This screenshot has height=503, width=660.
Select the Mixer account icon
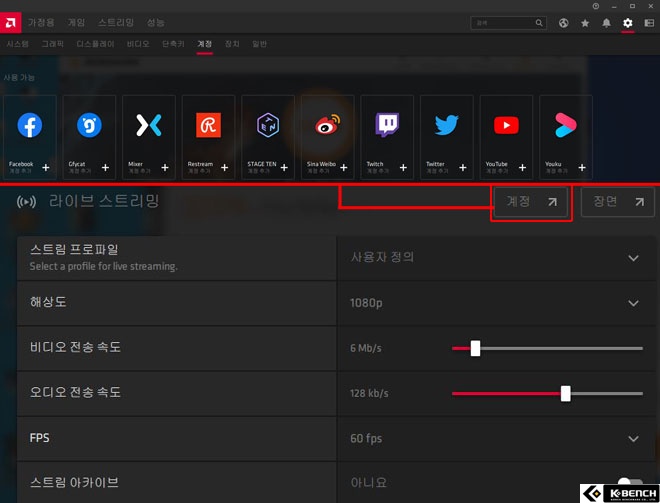point(149,125)
